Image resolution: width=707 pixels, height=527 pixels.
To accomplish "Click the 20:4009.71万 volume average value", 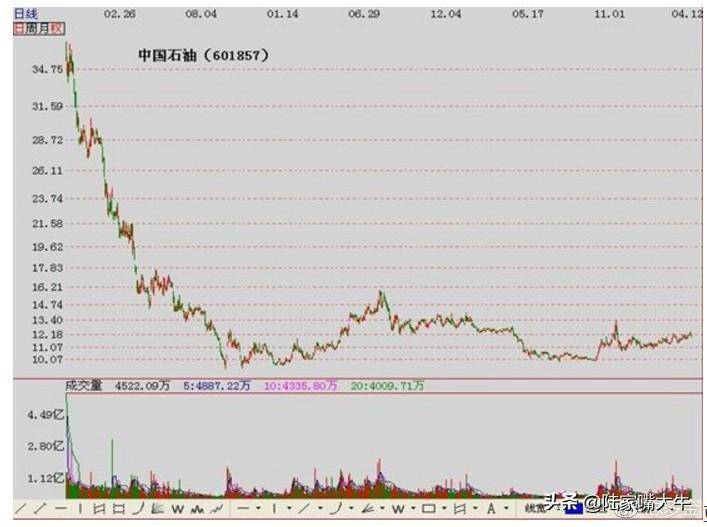I will (387, 386).
